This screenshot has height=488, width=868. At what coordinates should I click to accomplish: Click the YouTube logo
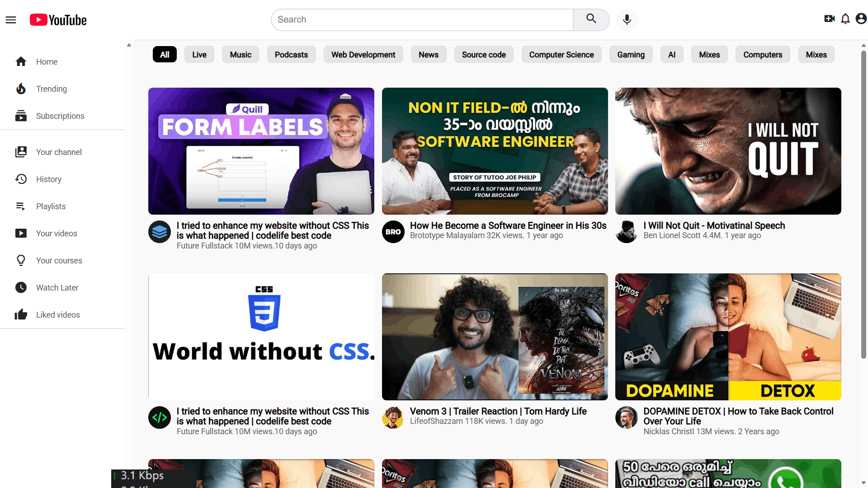click(58, 20)
